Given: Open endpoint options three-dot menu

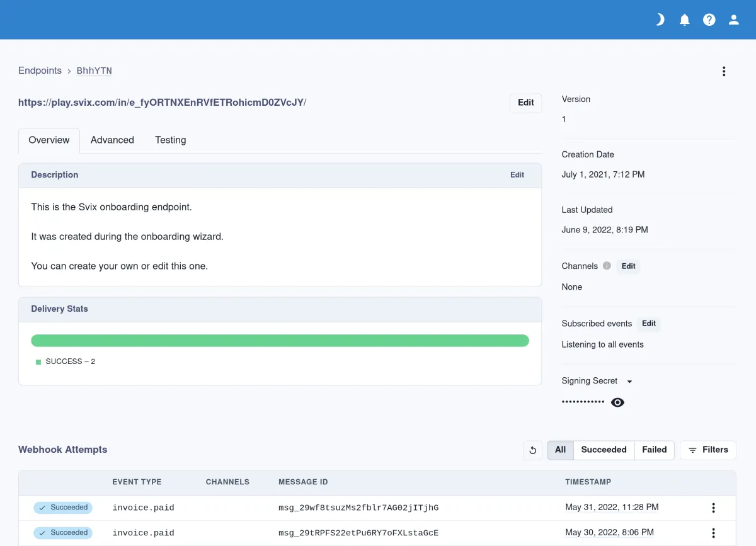Looking at the screenshot, I should (724, 71).
